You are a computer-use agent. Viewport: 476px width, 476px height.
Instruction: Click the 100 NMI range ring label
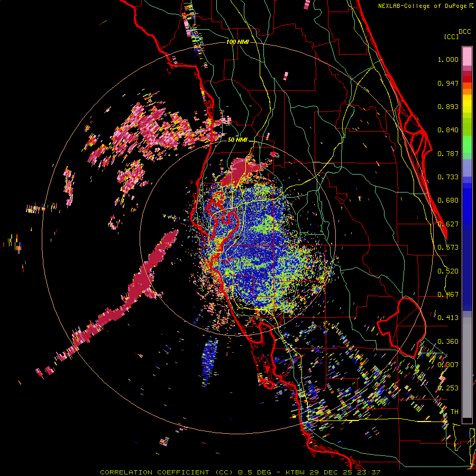(x=237, y=42)
